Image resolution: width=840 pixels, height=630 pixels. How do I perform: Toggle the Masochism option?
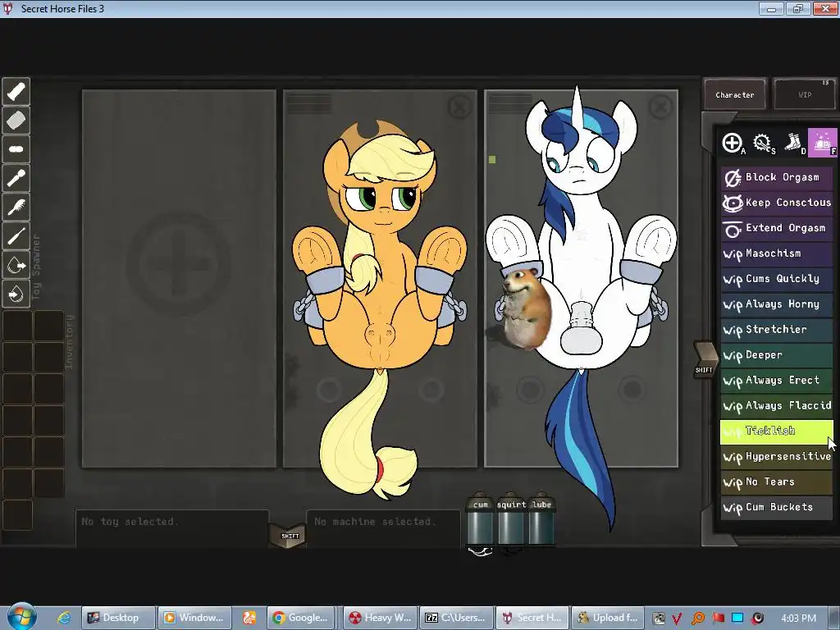click(x=776, y=253)
